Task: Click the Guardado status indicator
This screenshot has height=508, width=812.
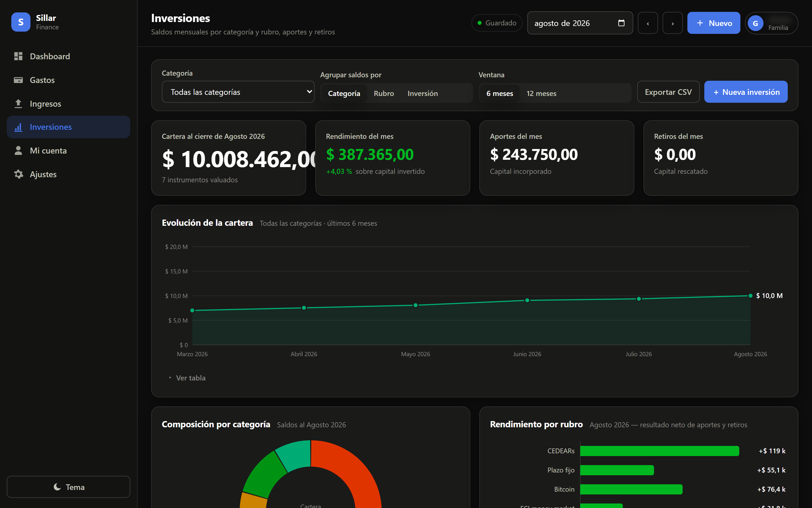Action: (497, 23)
